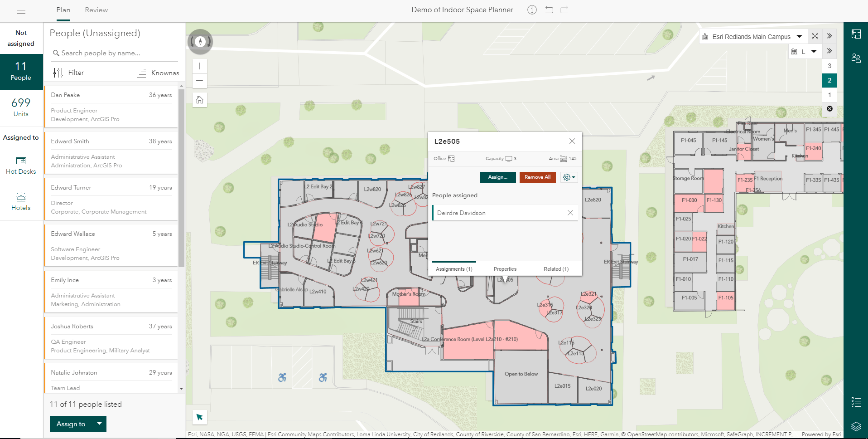Image resolution: width=868 pixels, height=439 pixels.
Task: Click the Remove All button
Action: click(537, 177)
